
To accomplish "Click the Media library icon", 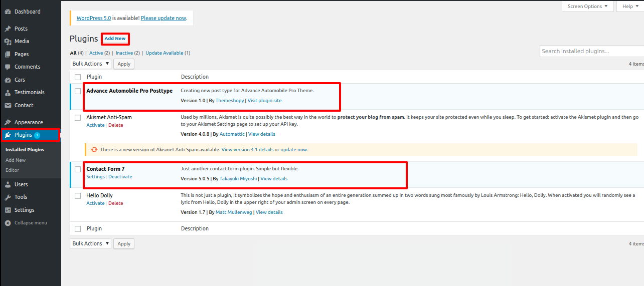I will point(8,41).
